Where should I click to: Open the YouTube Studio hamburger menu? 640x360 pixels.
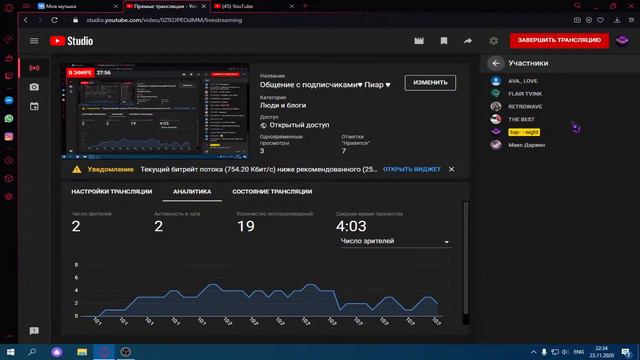click(x=34, y=41)
